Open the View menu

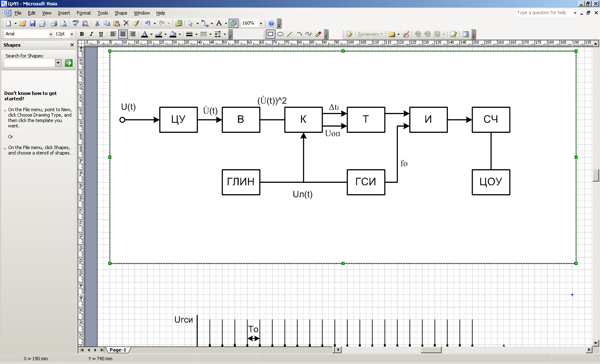(x=47, y=13)
